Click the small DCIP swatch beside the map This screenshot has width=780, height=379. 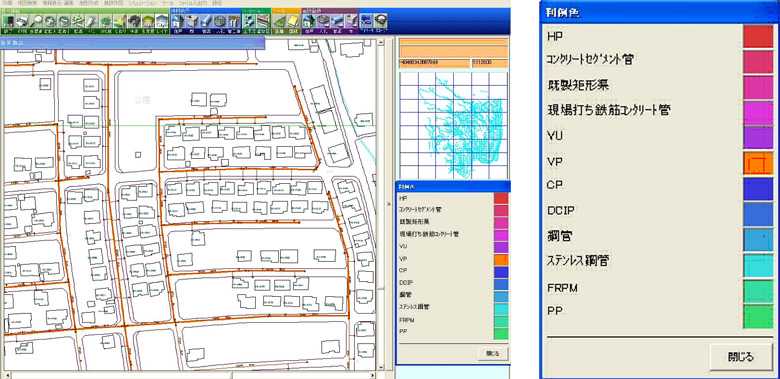pos(501,284)
